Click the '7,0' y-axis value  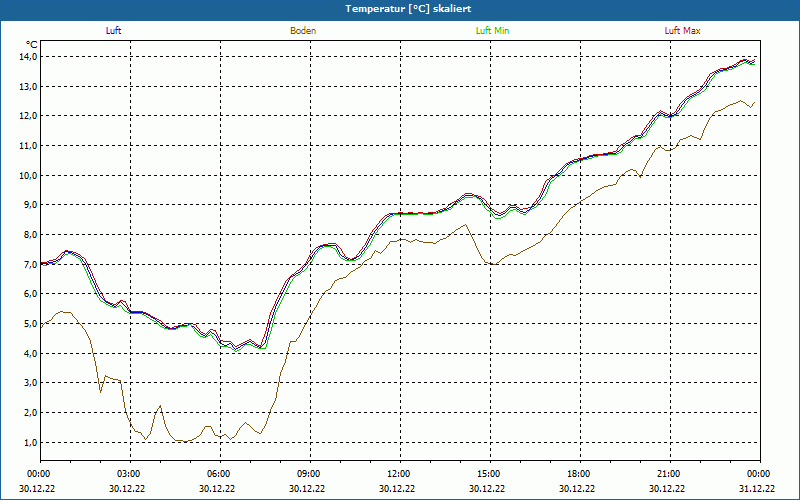[x=31, y=264]
